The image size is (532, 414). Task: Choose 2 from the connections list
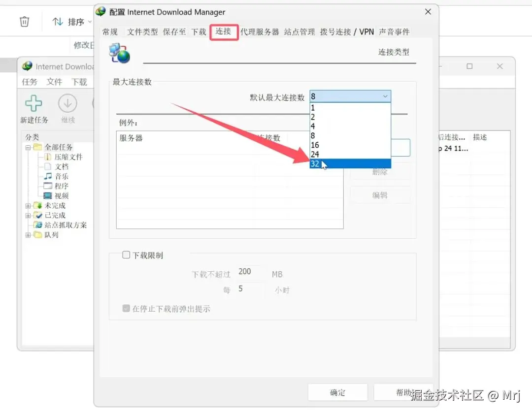350,117
